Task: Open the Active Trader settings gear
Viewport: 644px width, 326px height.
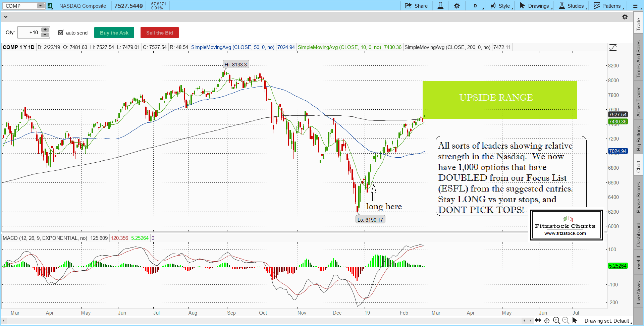Action: (625, 17)
